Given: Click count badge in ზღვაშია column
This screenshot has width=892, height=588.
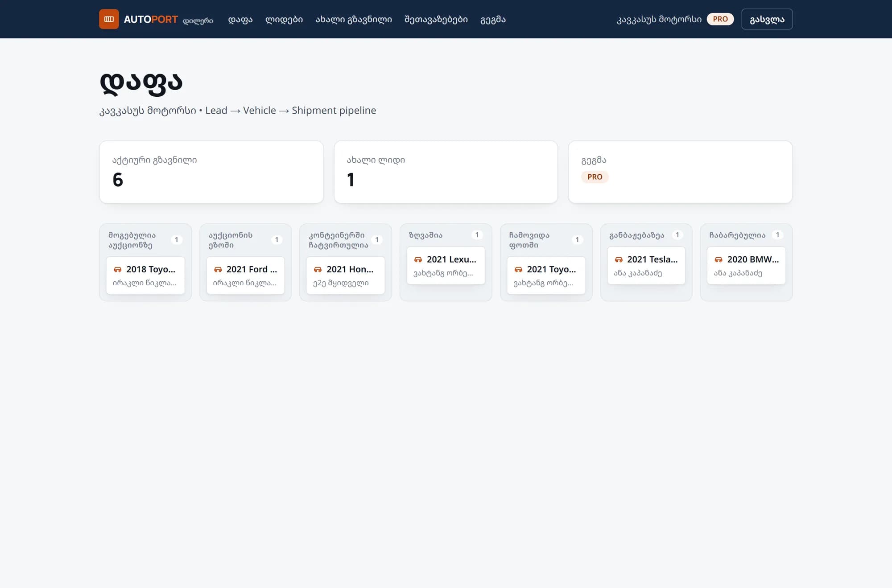Looking at the screenshot, I should click(477, 235).
